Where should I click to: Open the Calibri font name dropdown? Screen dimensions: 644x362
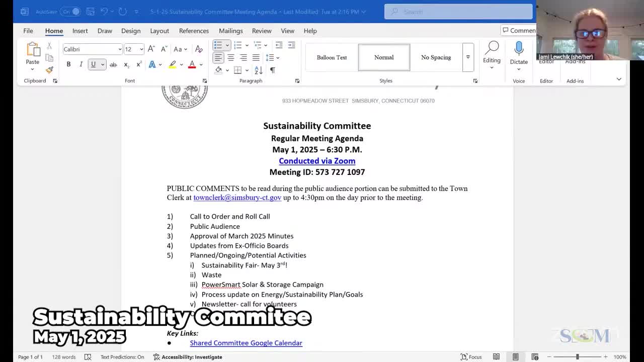119,49
